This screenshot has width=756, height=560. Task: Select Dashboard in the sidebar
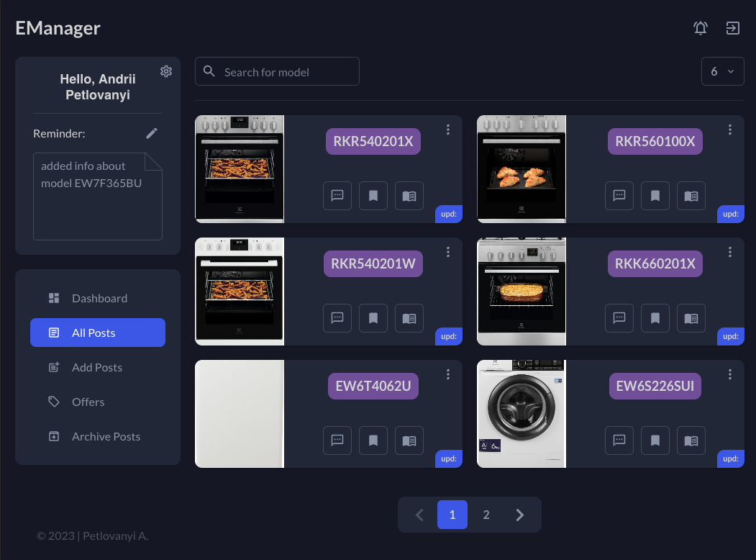pyautogui.click(x=99, y=298)
